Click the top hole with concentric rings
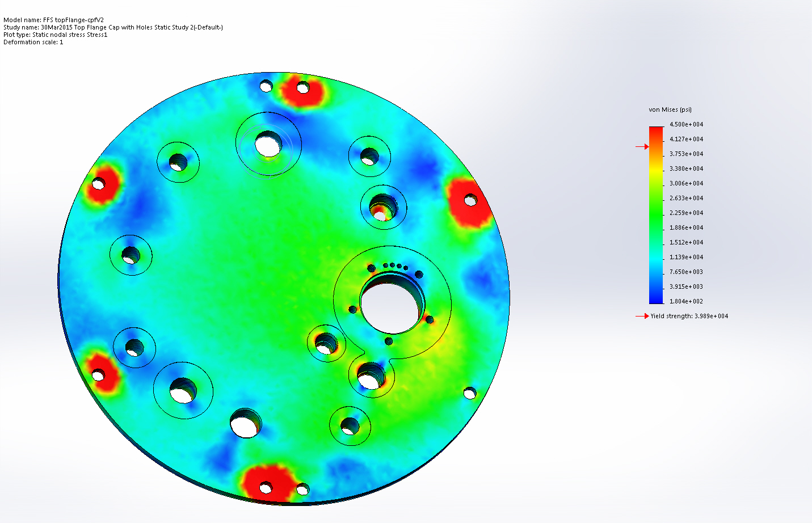Viewport: 812px width, 523px height. pyautogui.click(x=268, y=144)
